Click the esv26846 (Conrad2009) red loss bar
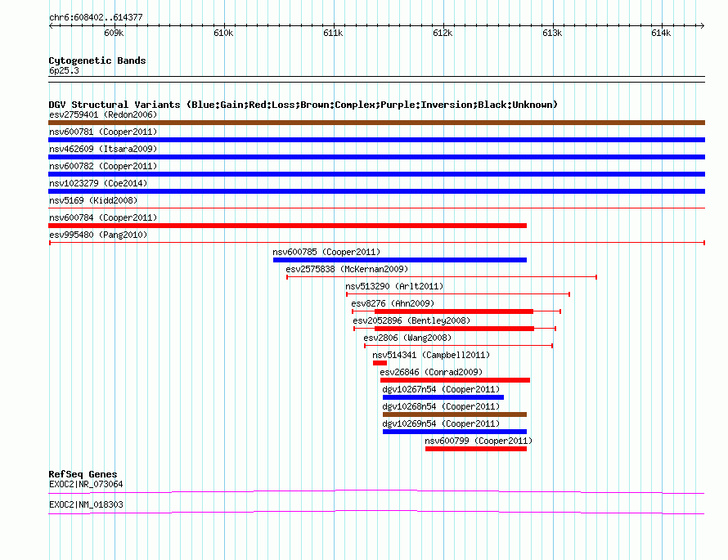Image resolution: width=728 pixels, height=560 pixels. tap(455, 380)
